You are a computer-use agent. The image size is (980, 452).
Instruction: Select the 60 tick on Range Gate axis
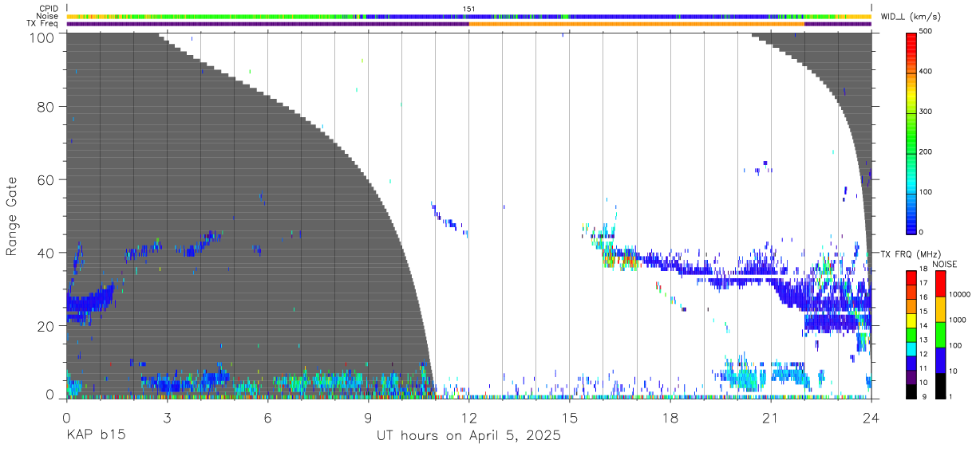click(45, 179)
